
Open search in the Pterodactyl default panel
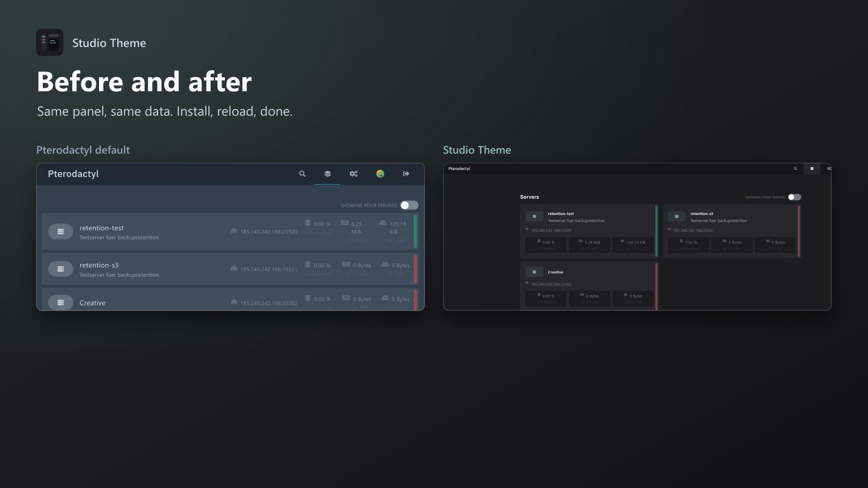tap(302, 174)
